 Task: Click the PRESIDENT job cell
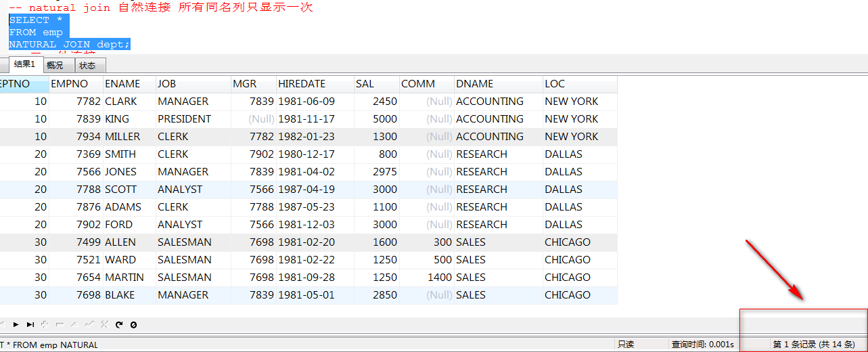[x=184, y=119]
